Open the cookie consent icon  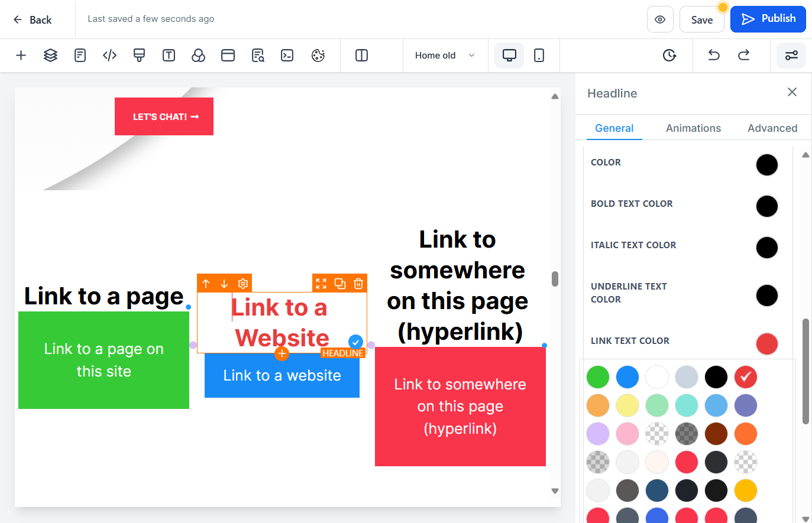[318, 56]
